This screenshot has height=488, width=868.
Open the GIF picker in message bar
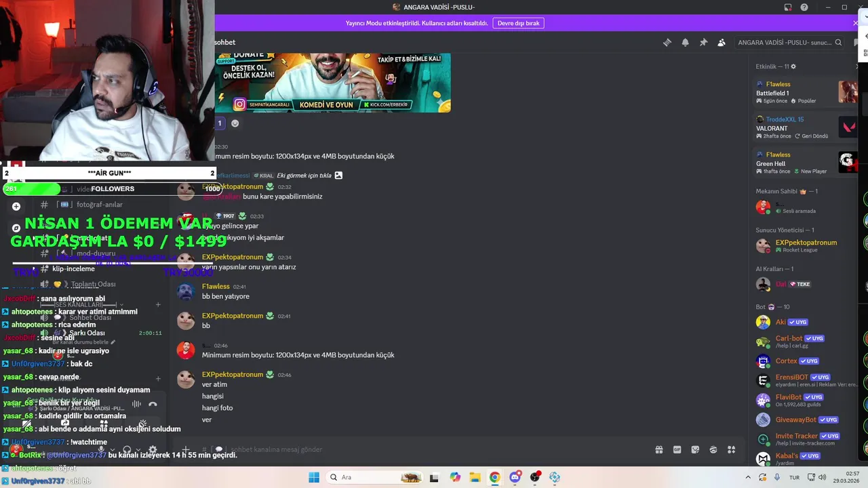[x=677, y=449]
